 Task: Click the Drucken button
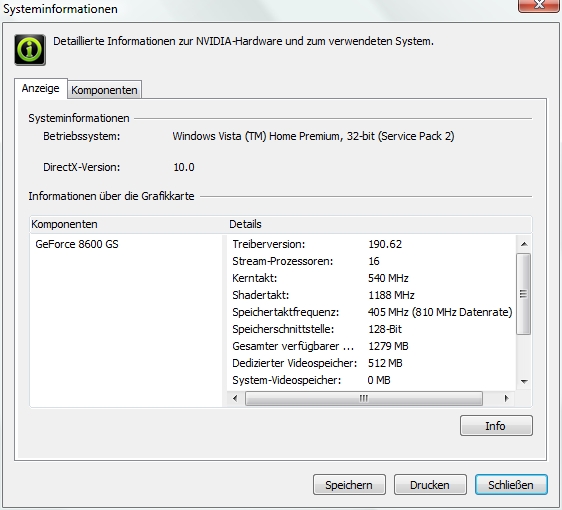click(430, 485)
